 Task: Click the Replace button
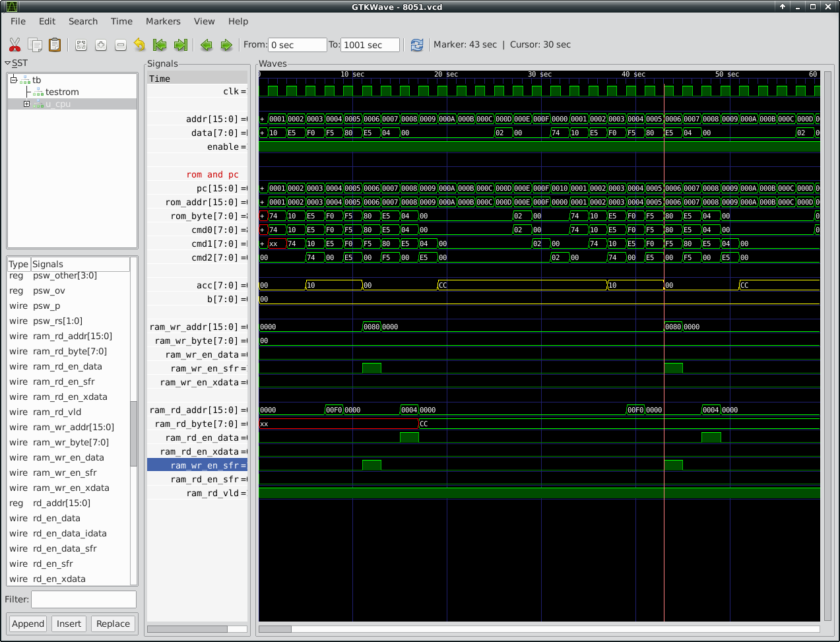pyautogui.click(x=113, y=624)
